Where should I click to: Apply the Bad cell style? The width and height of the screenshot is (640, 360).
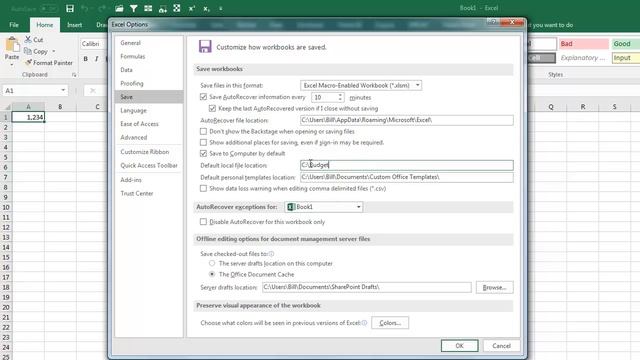click(584, 44)
